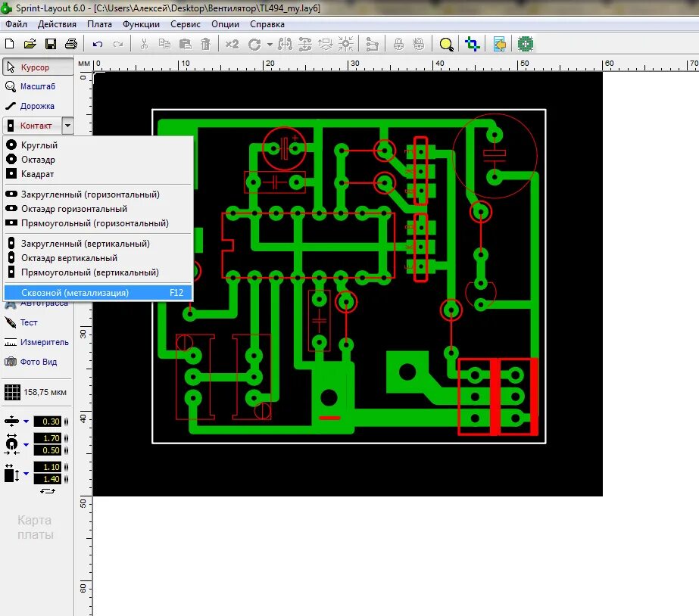The width and height of the screenshot is (699, 616).
Task: Open the Фото Вид photo view
Action: 38,362
